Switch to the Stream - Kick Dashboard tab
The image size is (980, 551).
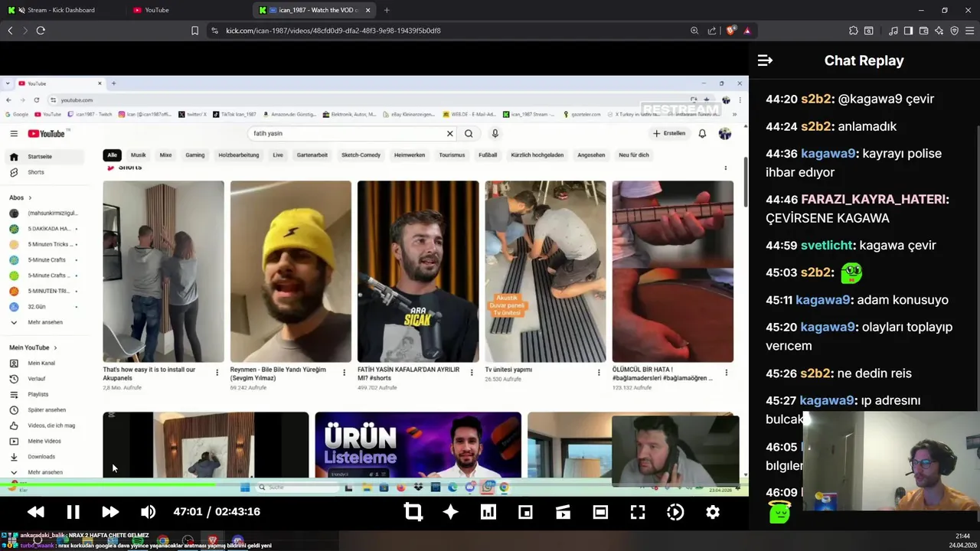[60, 10]
